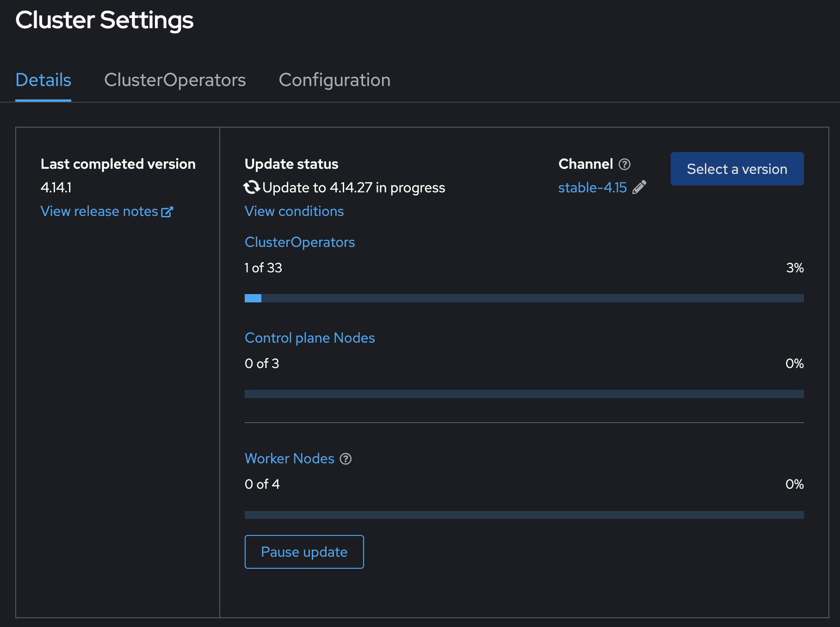This screenshot has height=627, width=840.
Task: Click the version number 4.14.1
Action: click(x=56, y=187)
